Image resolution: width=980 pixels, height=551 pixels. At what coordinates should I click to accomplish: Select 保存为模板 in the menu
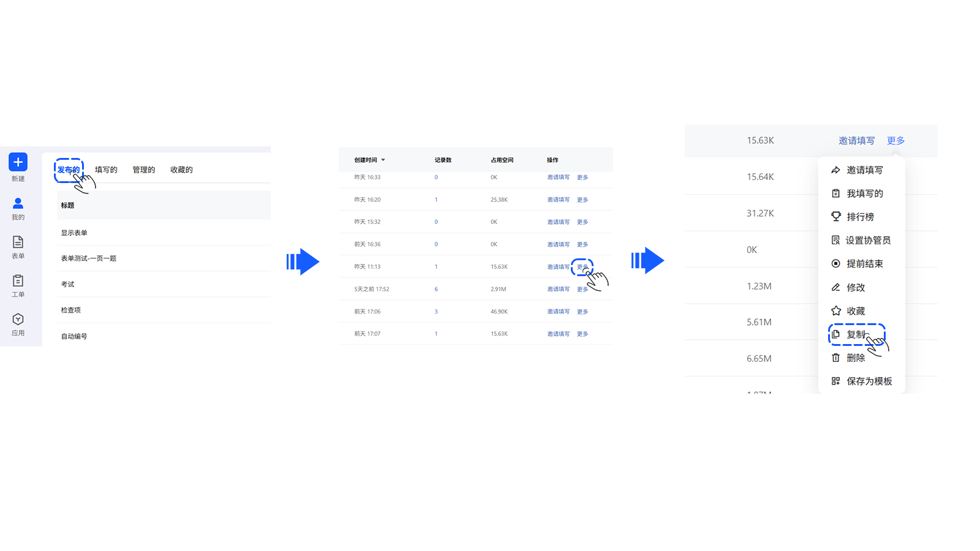[869, 381]
